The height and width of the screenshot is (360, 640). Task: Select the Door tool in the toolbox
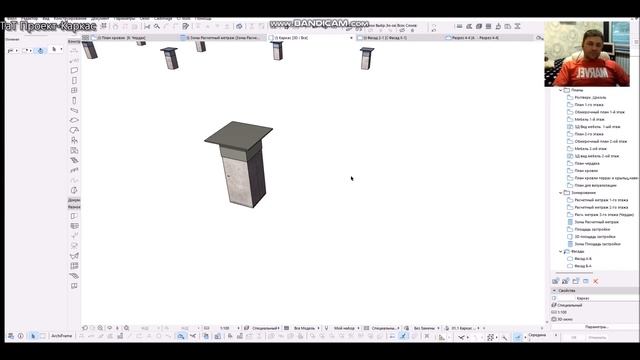(x=74, y=80)
